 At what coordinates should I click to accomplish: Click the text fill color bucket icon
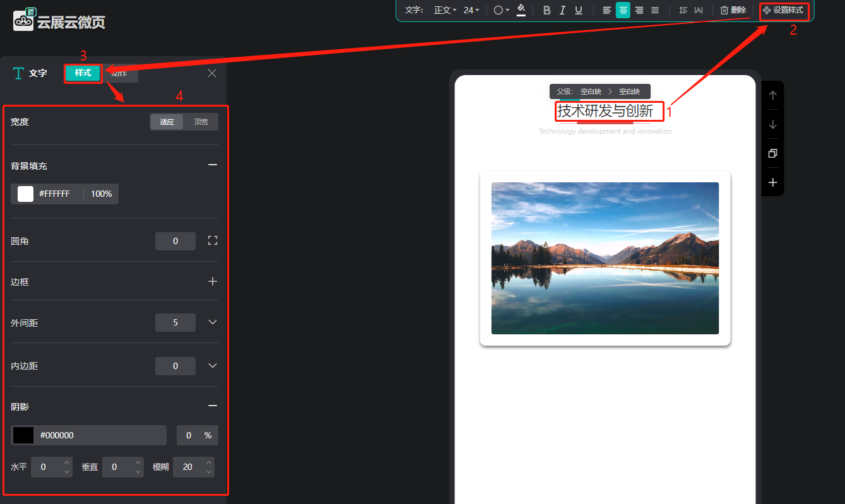pos(521,9)
